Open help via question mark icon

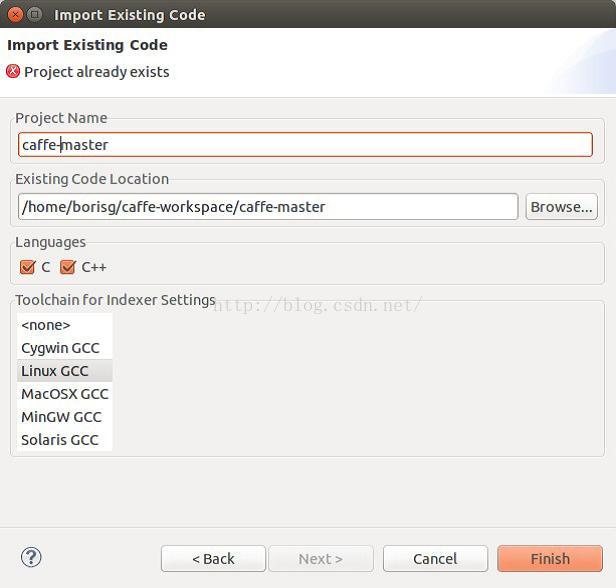tap(31, 557)
